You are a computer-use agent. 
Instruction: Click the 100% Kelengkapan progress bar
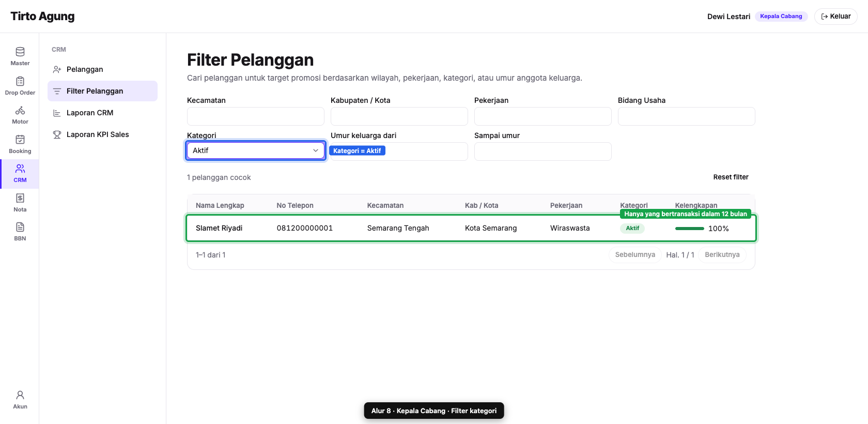[x=690, y=229]
